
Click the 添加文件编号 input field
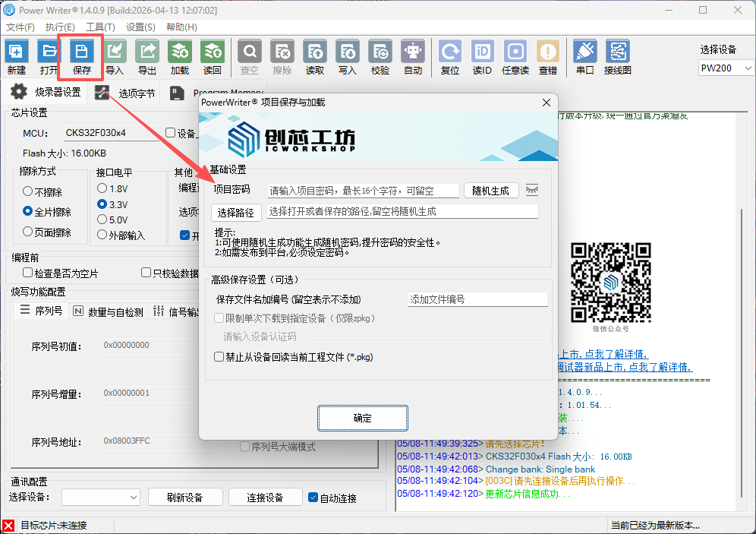477,299
